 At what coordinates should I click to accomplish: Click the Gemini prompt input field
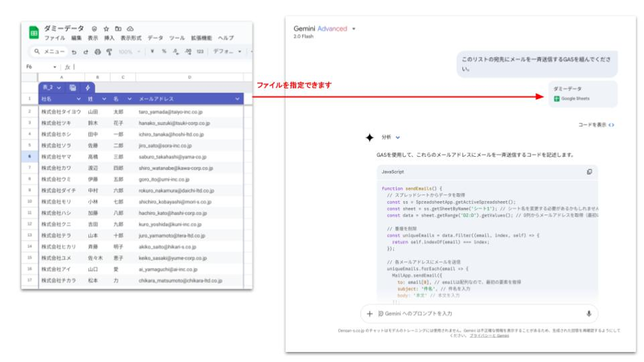click(479, 314)
